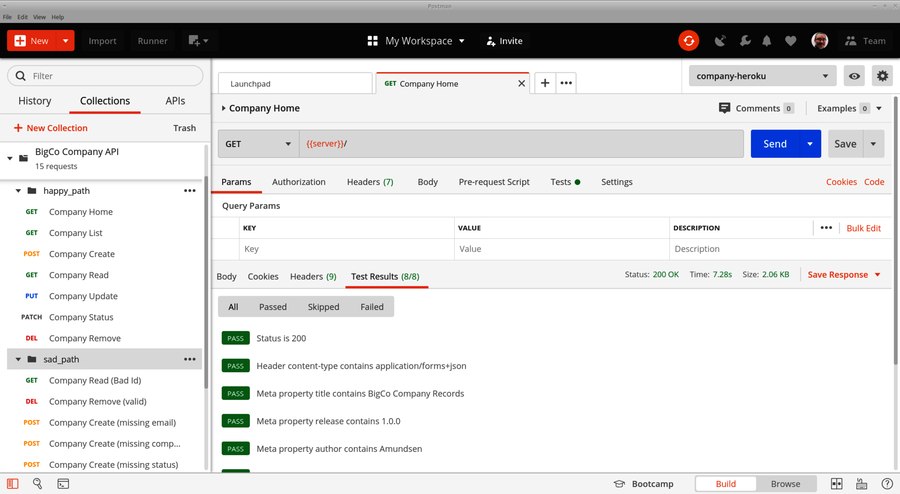
Task: Collapse the BigCo Company API collection
Action: click(x=10, y=158)
